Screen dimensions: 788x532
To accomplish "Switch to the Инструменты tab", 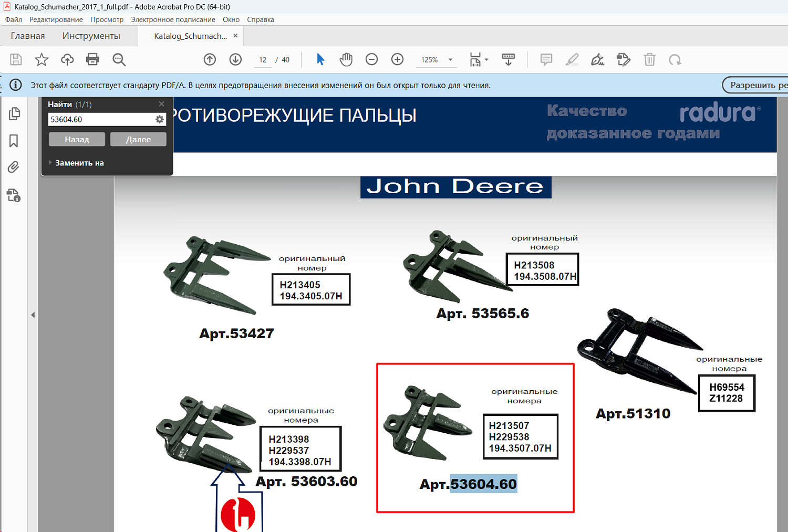I will [x=91, y=36].
